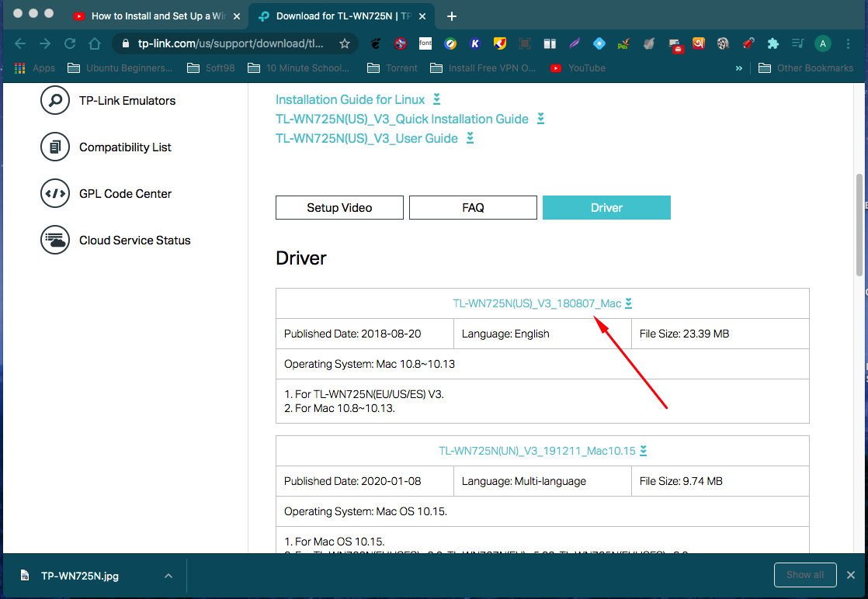Click the GPL Code Center code icon

(x=55, y=193)
